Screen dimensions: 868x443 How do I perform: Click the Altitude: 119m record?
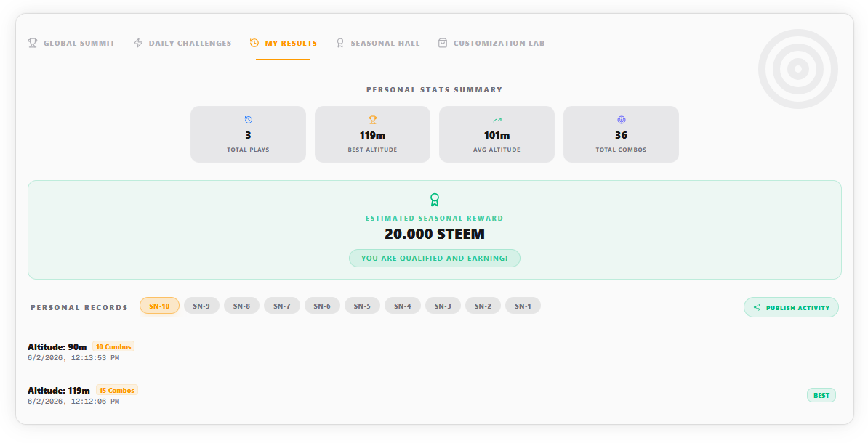tap(435, 396)
